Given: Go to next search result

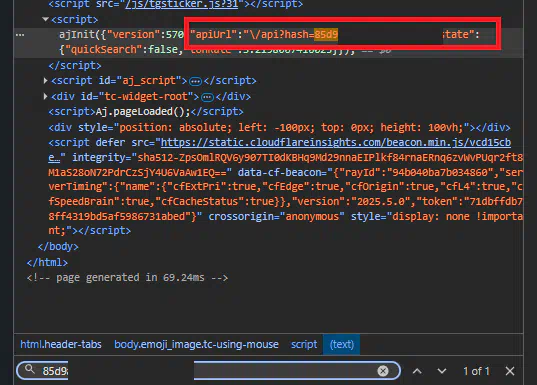Looking at the screenshot, I should tap(442, 371).
